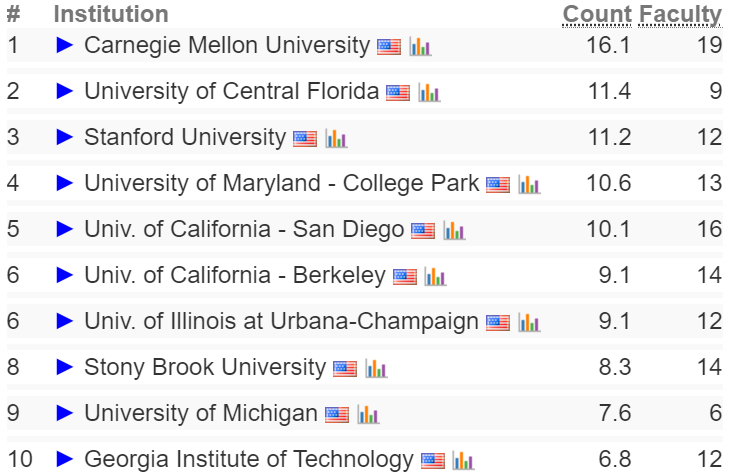Screen dimensions: 733x476
Task: Click the Faculty column header
Action: click(680, 15)
